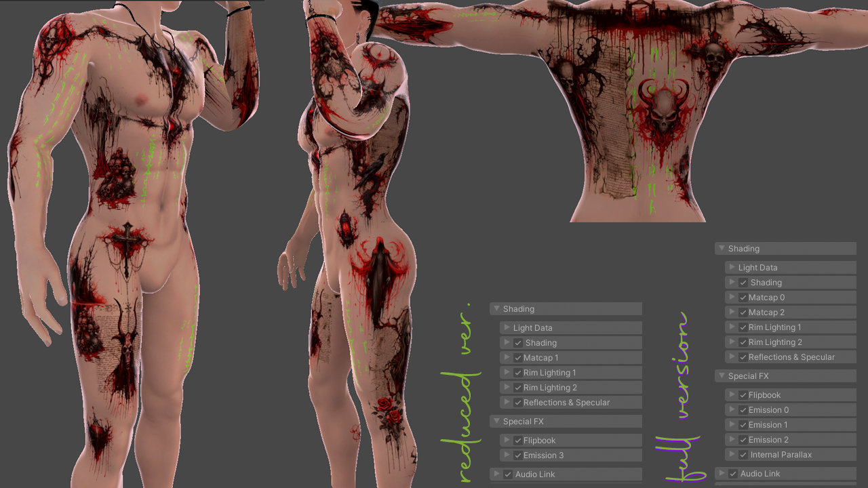The image size is (868, 488).
Task: Toggle Rim Lighting 2 checkbox in full version panel
Action: click(743, 342)
